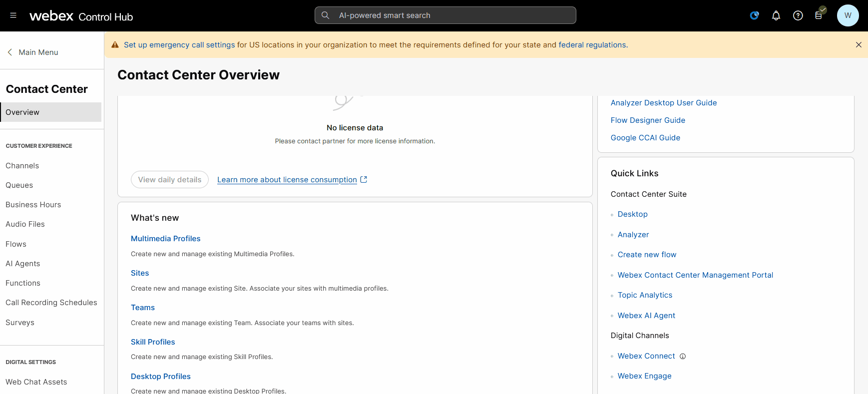Click Set up emergency call settings link

179,45
